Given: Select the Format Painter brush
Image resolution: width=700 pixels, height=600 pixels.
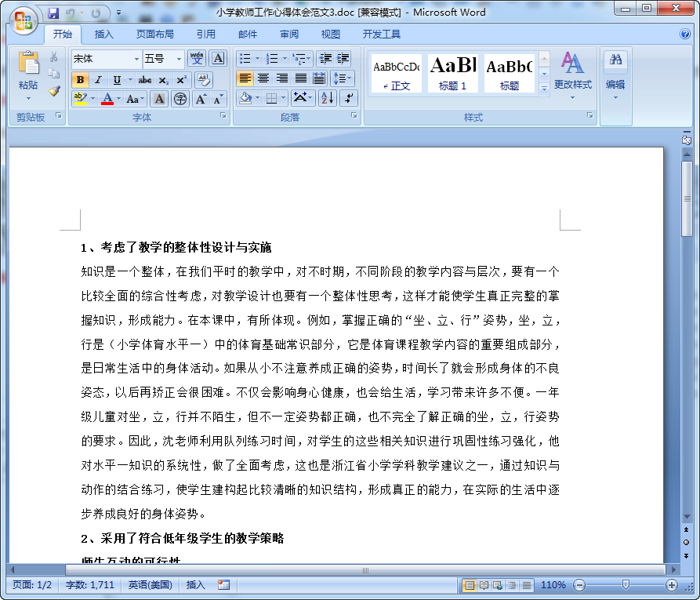Looking at the screenshot, I should tap(54, 91).
